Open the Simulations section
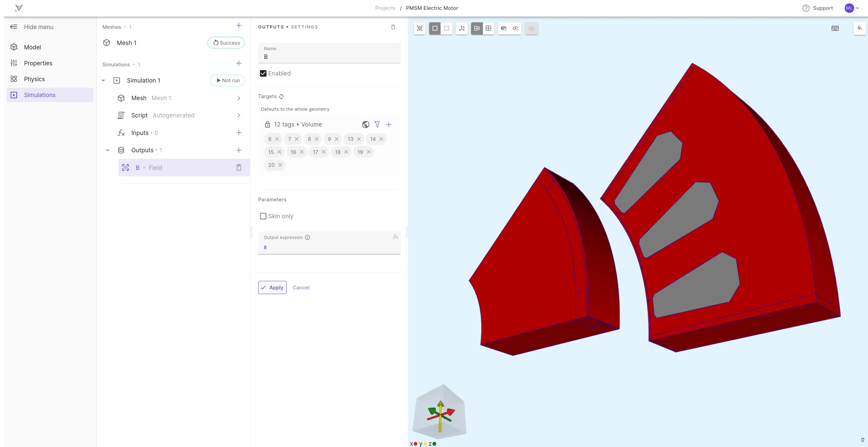 pos(50,95)
